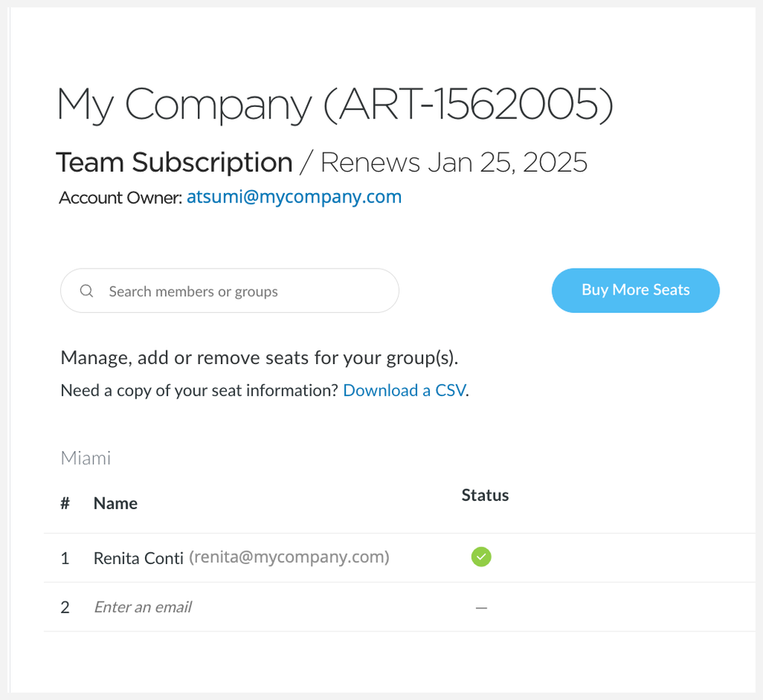Click the Status column header

point(485,495)
